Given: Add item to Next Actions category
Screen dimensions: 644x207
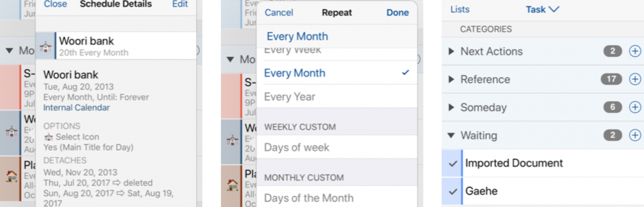Looking at the screenshot, I should (x=635, y=51).
